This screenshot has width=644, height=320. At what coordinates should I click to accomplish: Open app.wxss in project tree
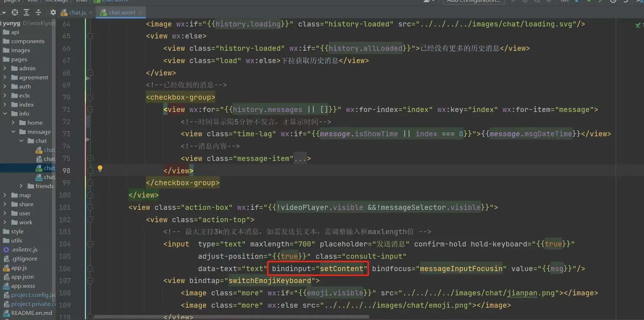[19, 286]
